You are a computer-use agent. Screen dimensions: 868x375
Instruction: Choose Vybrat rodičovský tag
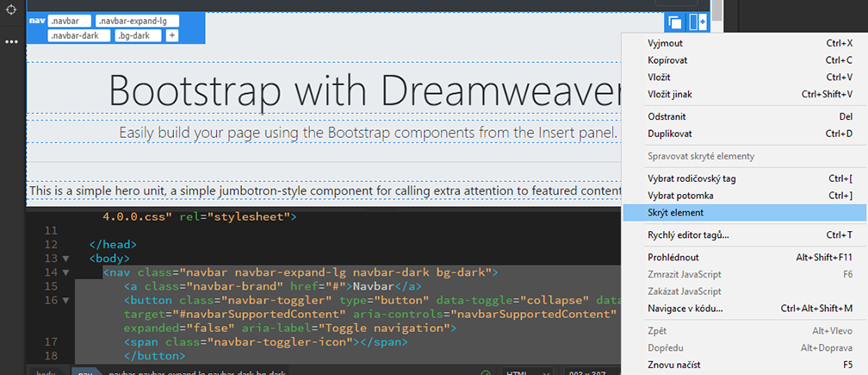click(x=745, y=179)
